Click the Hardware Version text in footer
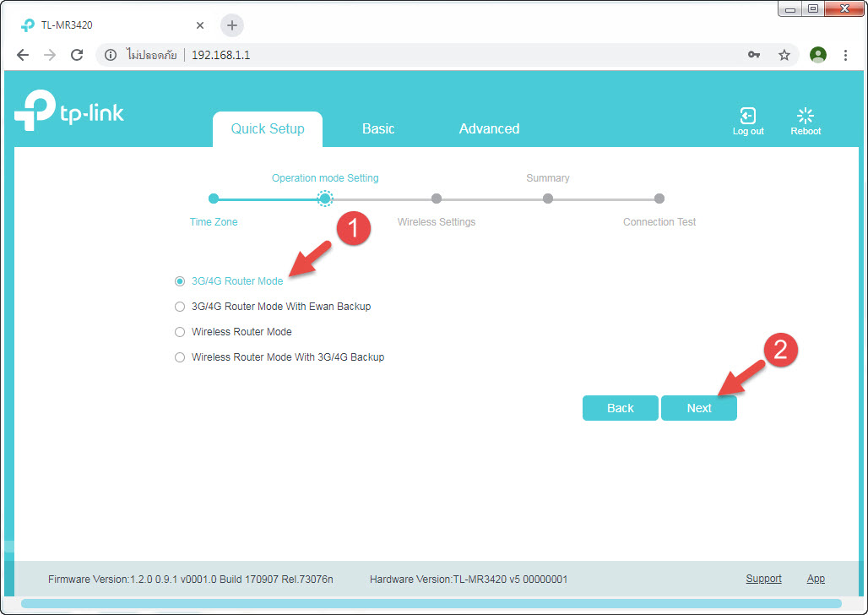Image resolution: width=868 pixels, height=615 pixels. pyautogui.click(x=469, y=579)
